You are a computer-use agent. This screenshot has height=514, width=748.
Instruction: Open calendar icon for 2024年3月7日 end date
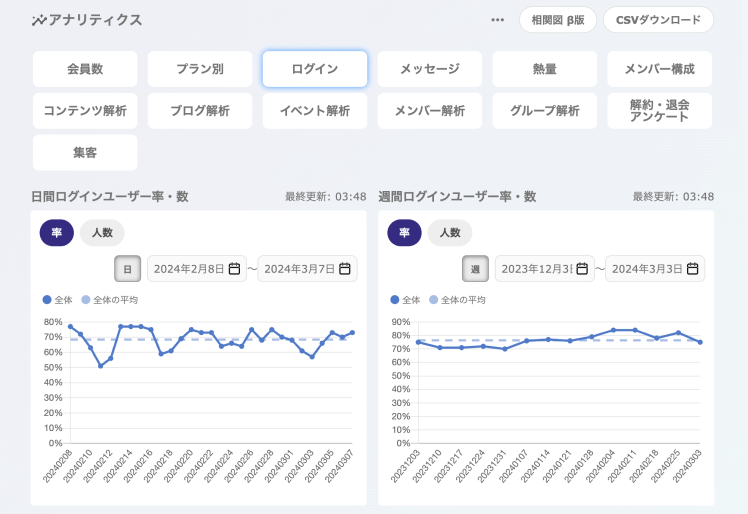tap(344, 269)
